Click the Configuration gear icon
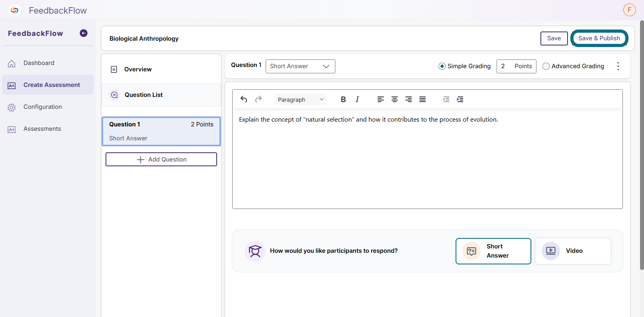Screen dimensions: 644x317 click(x=12, y=108)
